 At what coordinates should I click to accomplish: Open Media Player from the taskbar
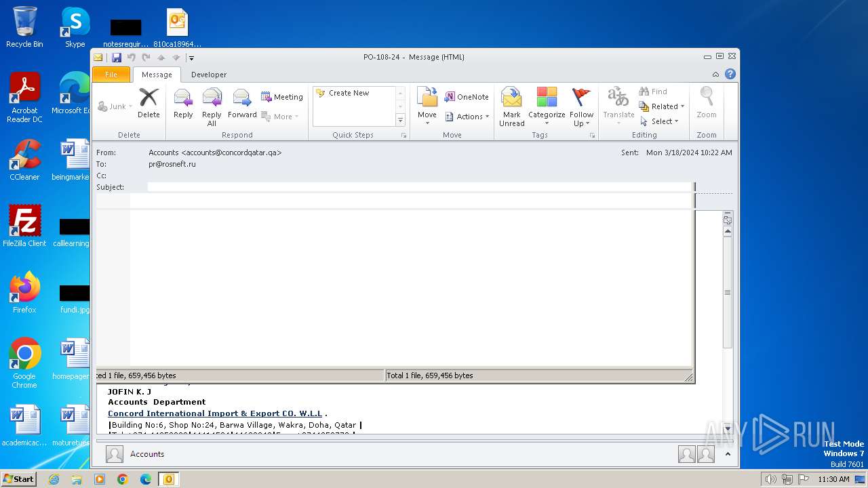(100, 479)
